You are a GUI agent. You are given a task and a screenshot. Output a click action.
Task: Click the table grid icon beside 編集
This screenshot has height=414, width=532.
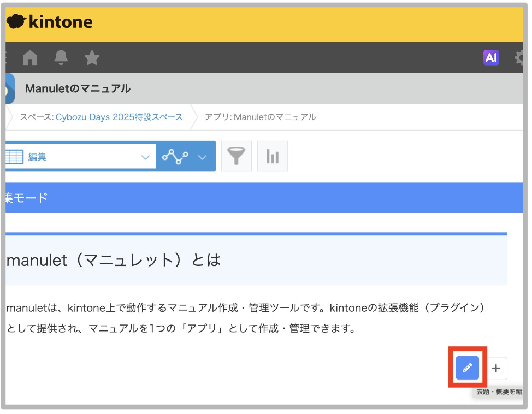tap(14, 157)
